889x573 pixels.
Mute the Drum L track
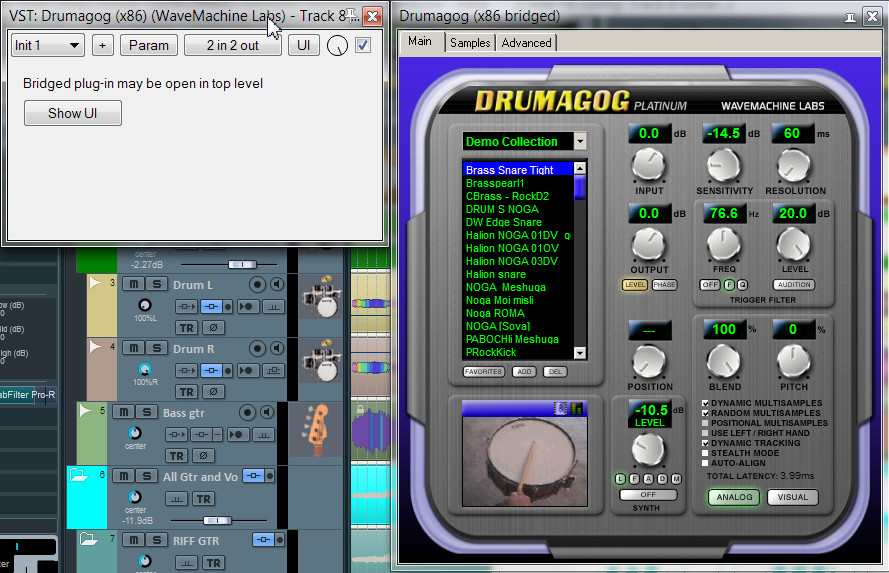(134, 284)
